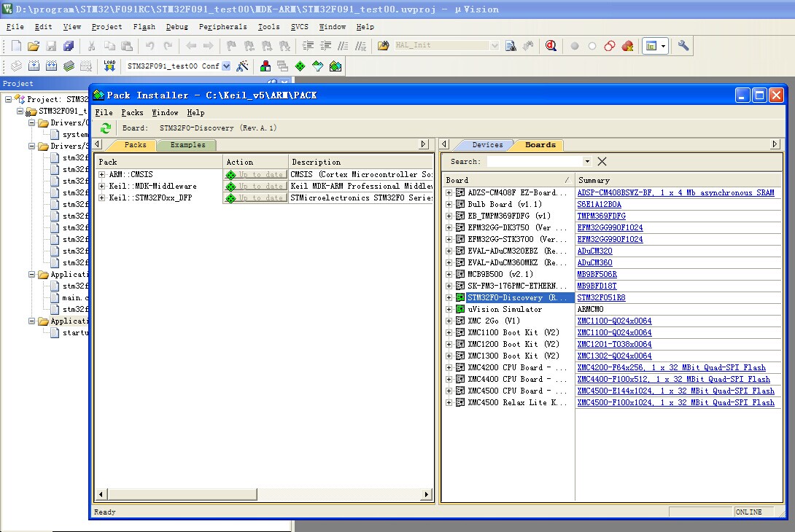Click the Pack Installer toolbar icon
Viewport: 795px width, 532px height.
(335, 66)
